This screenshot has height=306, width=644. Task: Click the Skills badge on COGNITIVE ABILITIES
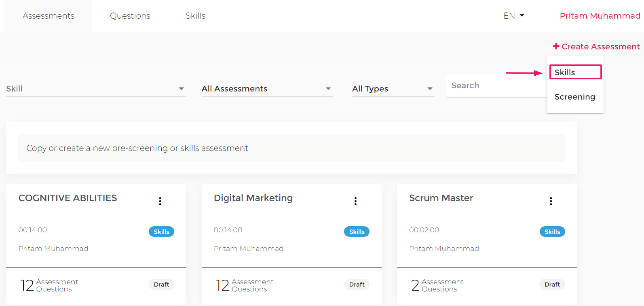(x=161, y=232)
